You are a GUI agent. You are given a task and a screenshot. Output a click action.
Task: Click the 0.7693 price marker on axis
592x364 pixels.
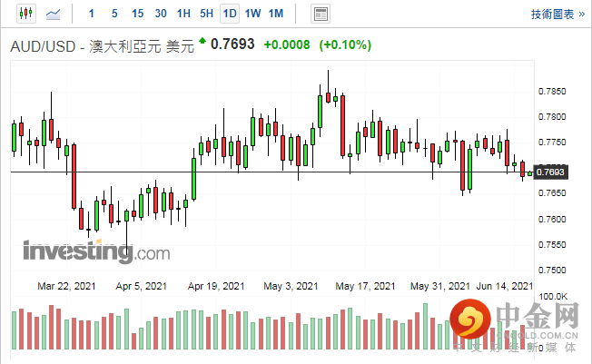(x=550, y=172)
